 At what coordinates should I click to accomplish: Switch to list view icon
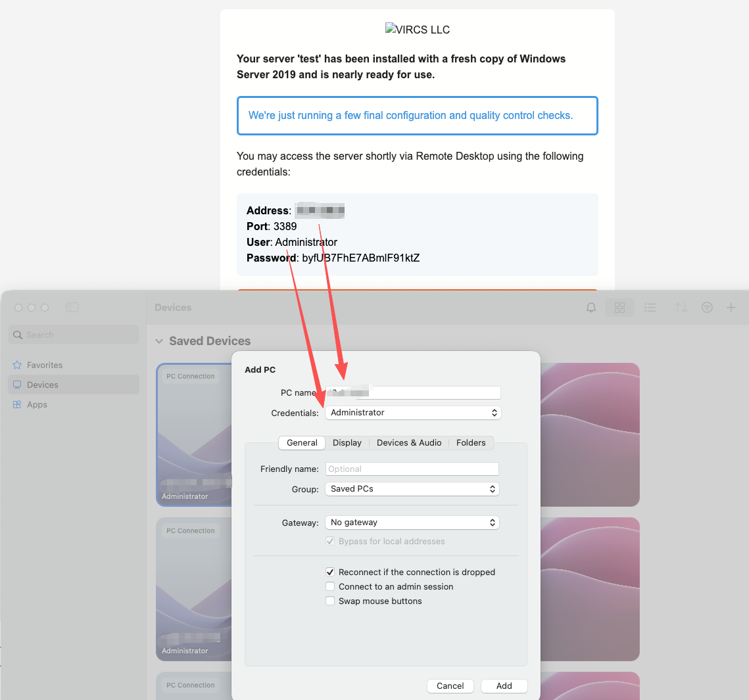coord(650,308)
